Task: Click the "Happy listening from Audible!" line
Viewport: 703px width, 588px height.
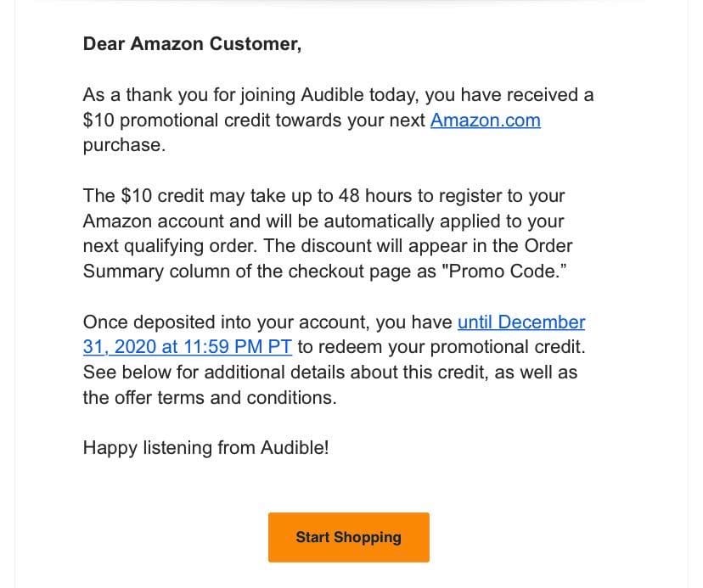Action: [x=205, y=447]
